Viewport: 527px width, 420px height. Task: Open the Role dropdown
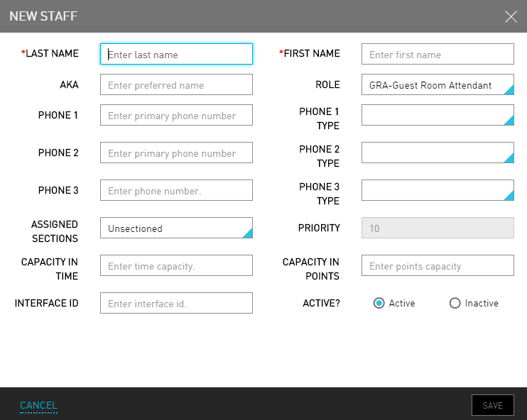tap(438, 84)
